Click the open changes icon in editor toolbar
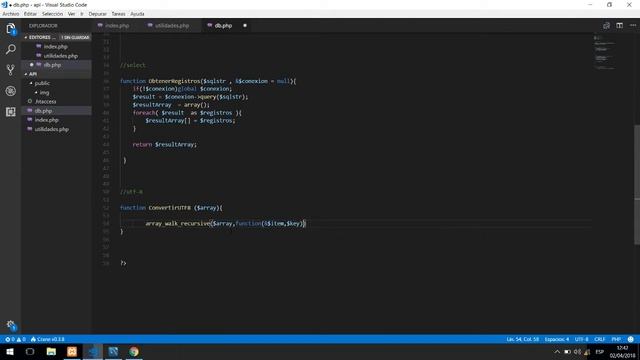 [x=607, y=25]
